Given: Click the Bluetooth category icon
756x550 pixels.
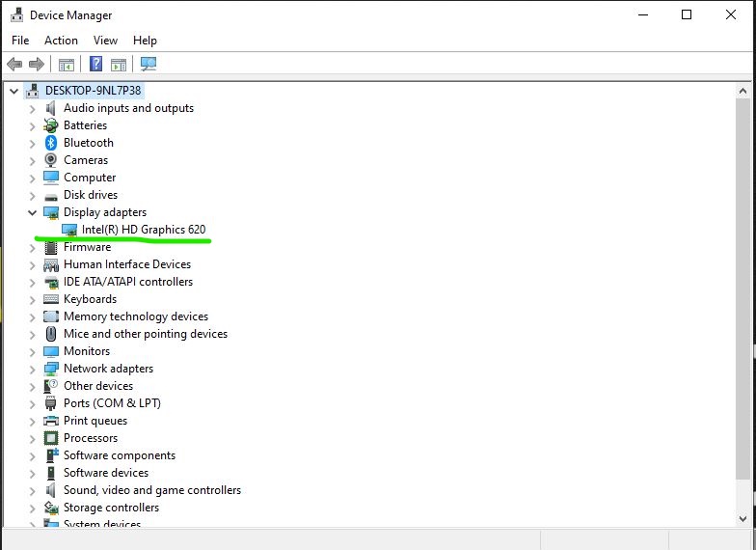Looking at the screenshot, I should (x=50, y=143).
